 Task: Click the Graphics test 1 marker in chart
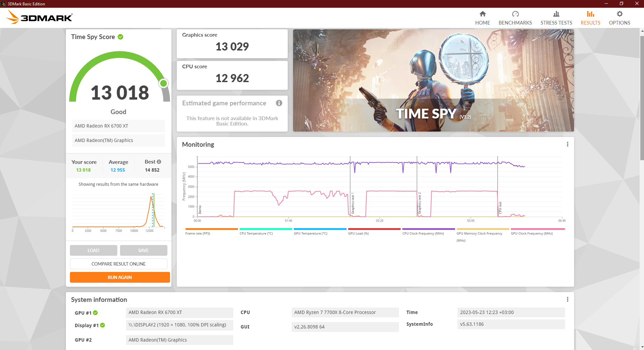tap(353, 204)
